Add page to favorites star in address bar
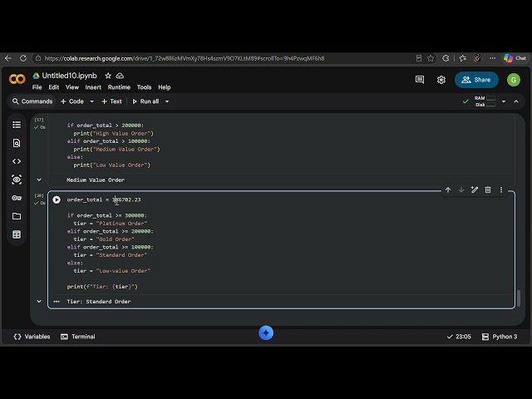The width and height of the screenshot is (532, 399). coord(431,58)
